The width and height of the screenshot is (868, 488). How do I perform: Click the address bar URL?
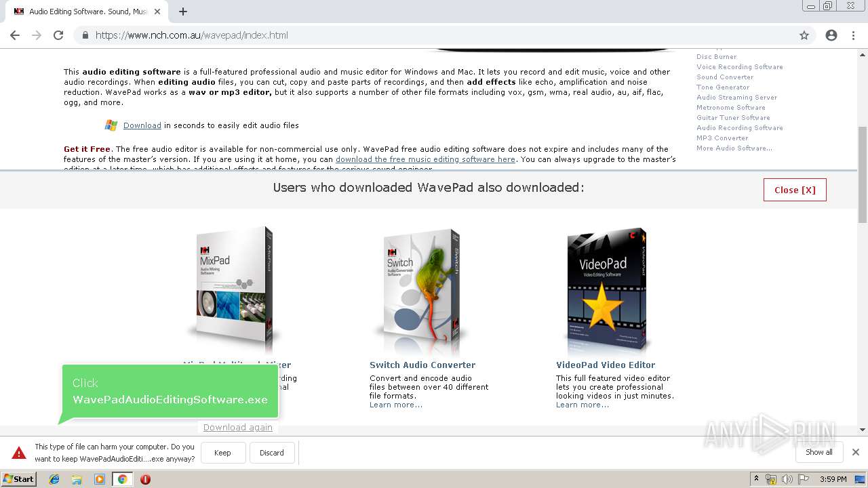coord(191,35)
